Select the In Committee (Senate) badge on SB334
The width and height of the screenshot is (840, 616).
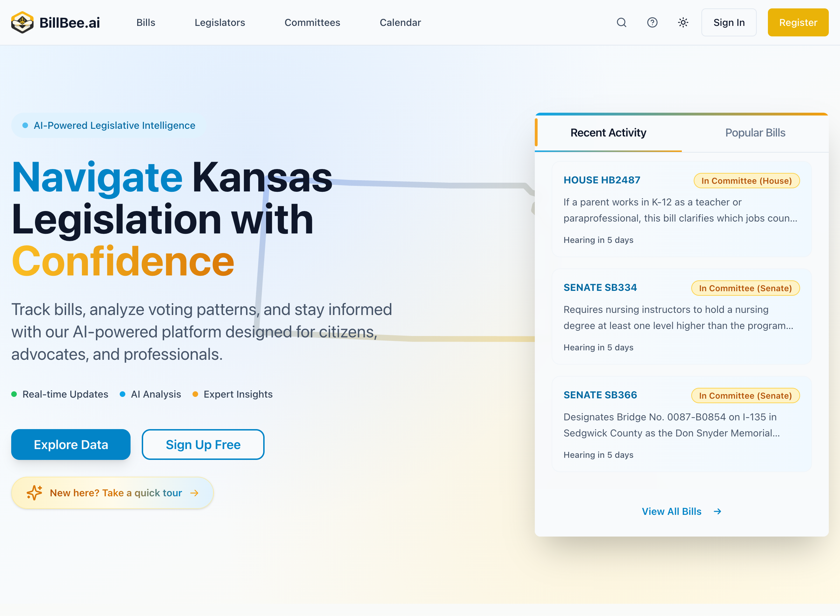[745, 288]
